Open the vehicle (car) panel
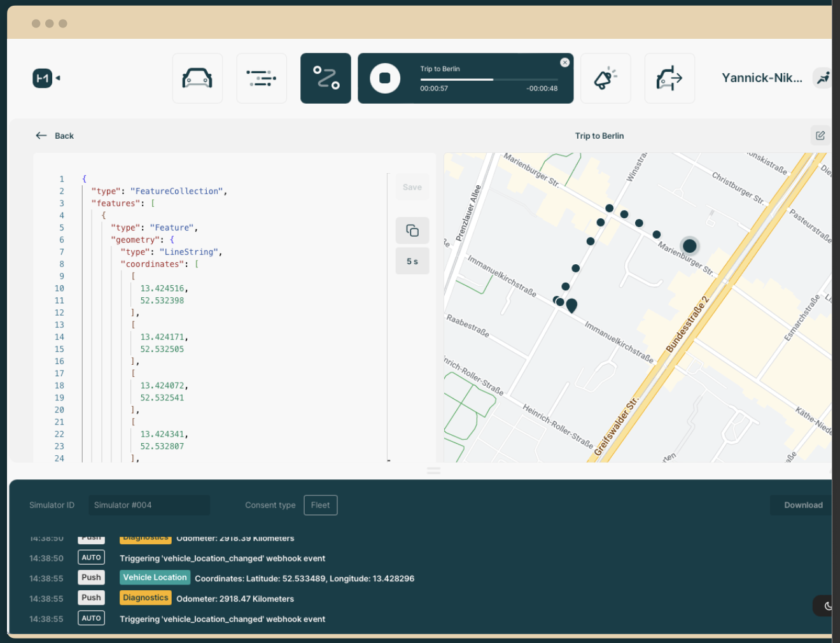Image resolution: width=840 pixels, height=643 pixels. pyautogui.click(x=197, y=78)
